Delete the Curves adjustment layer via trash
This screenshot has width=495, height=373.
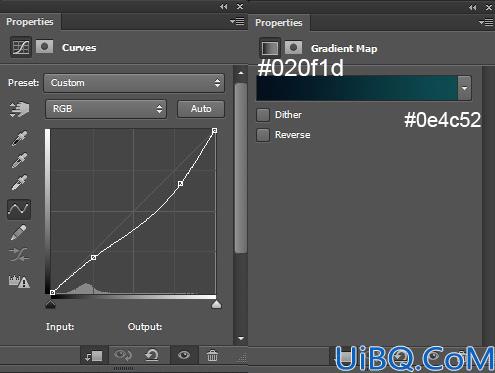212,356
